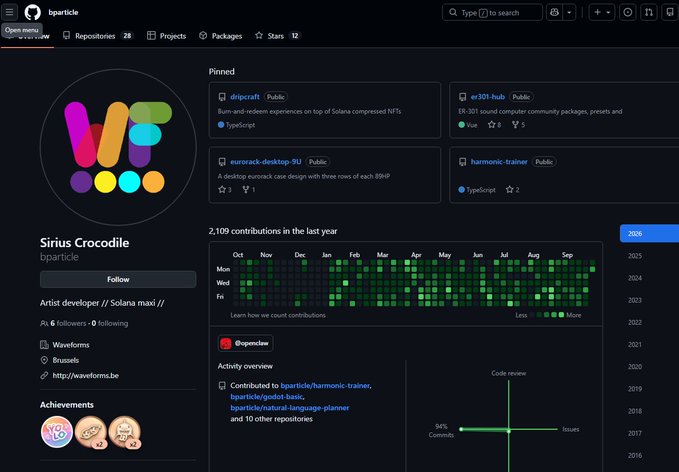Image resolution: width=679 pixels, height=472 pixels.
Task: Click the location pin icon by Brussels
Action: pos(44,360)
